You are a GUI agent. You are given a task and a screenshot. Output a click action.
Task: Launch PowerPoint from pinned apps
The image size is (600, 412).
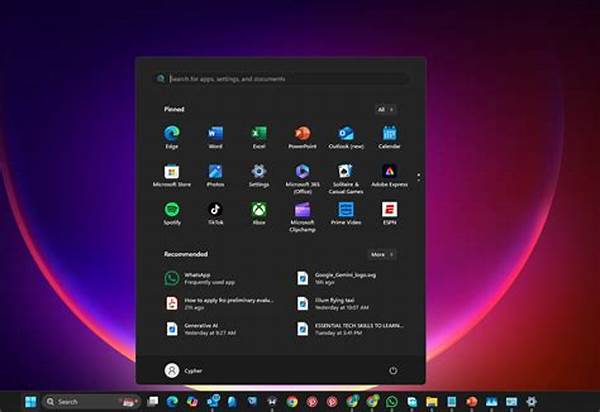[302, 137]
